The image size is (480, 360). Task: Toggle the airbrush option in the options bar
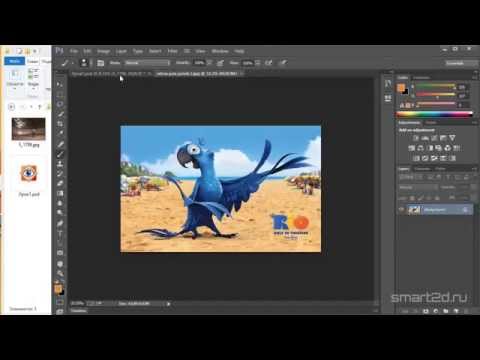click(x=269, y=63)
